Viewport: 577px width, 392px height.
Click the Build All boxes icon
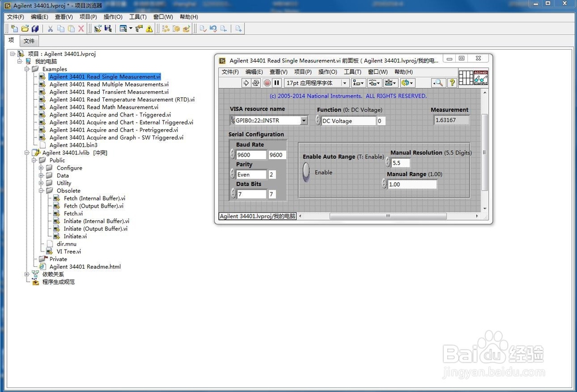pos(166,28)
